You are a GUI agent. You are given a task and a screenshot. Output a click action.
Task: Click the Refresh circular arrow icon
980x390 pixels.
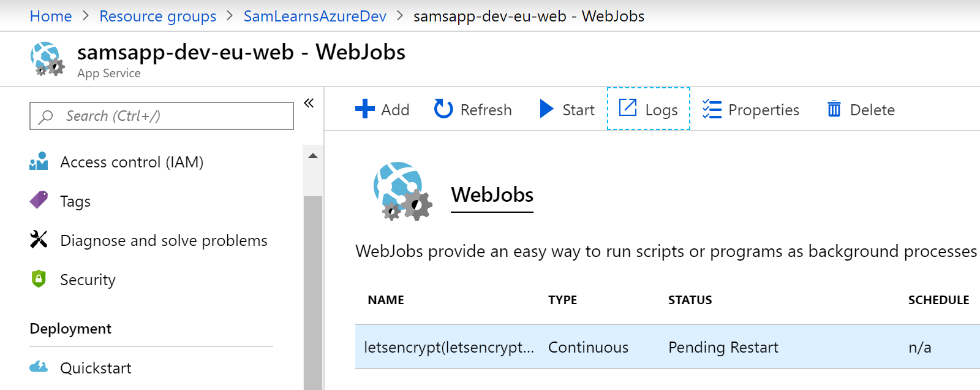(443, 109)
